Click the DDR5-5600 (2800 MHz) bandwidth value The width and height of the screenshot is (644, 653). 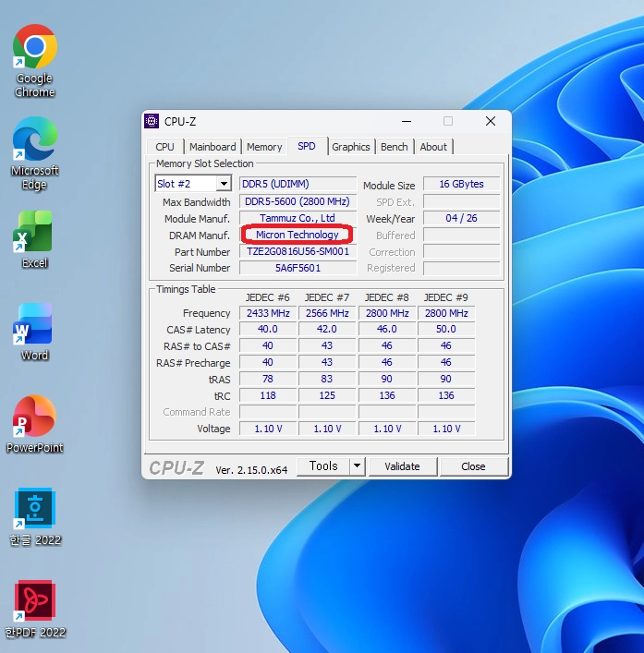coord(298,201)
